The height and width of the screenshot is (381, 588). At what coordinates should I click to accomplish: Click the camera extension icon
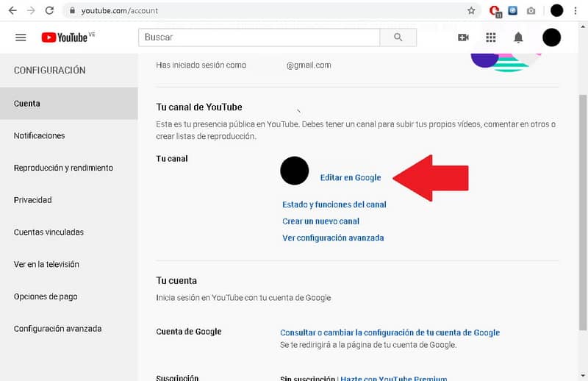pos(531,11)
